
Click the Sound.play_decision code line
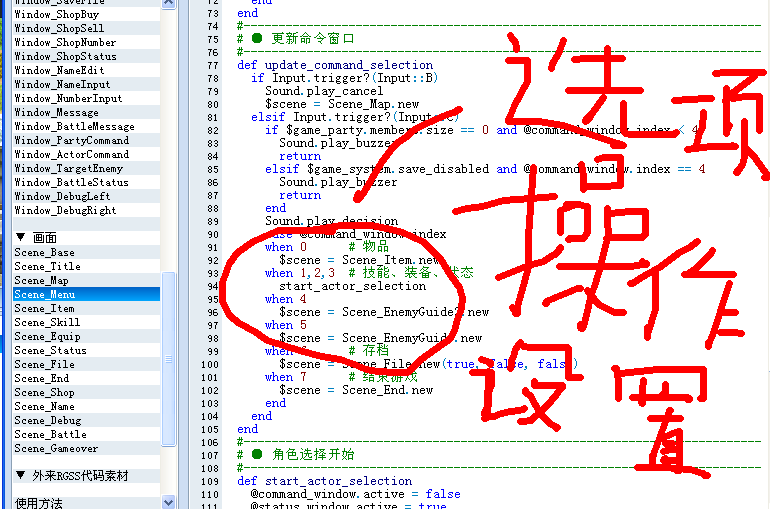[331, 221]
